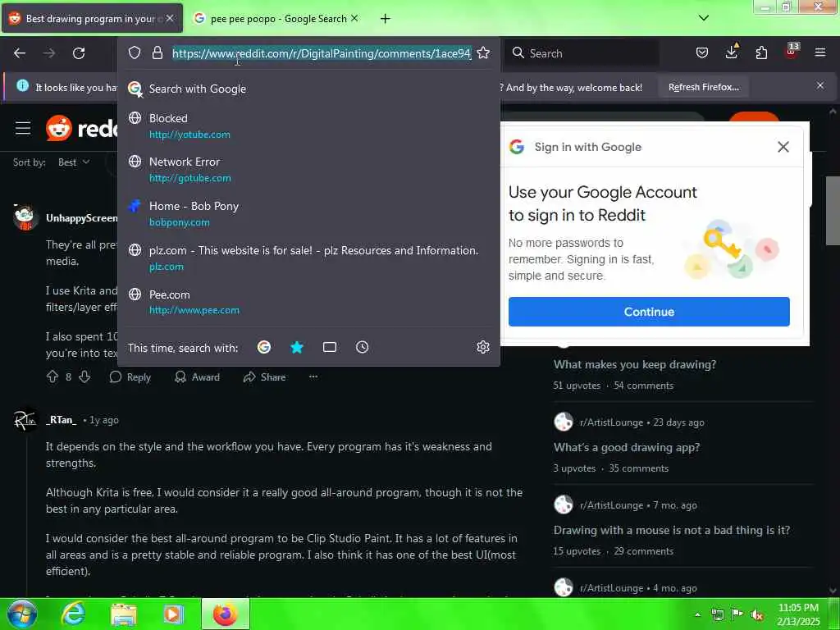This screenshot has height=630, width=840.
Task: Click Continue in Google sign-in popup
Action: click(x=649, y=312)
